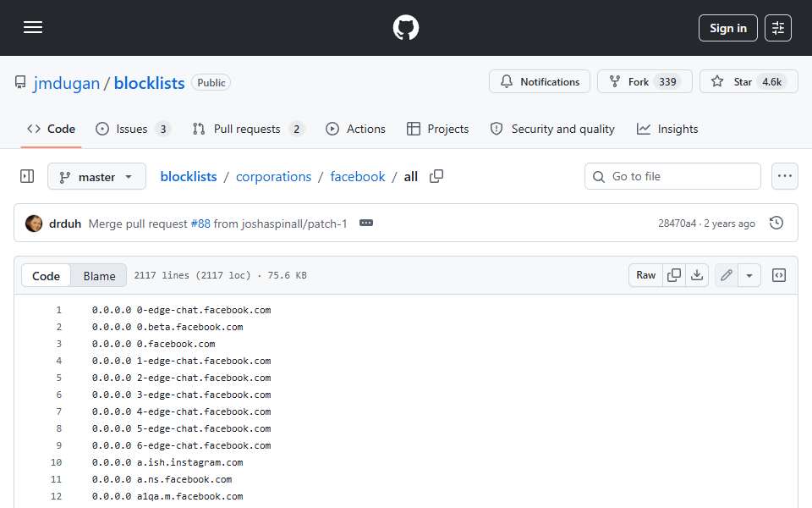This screenshot has height=508, width=812.
Task: Open more file actions ellipsis menu
Action: [x=785, y=176]
